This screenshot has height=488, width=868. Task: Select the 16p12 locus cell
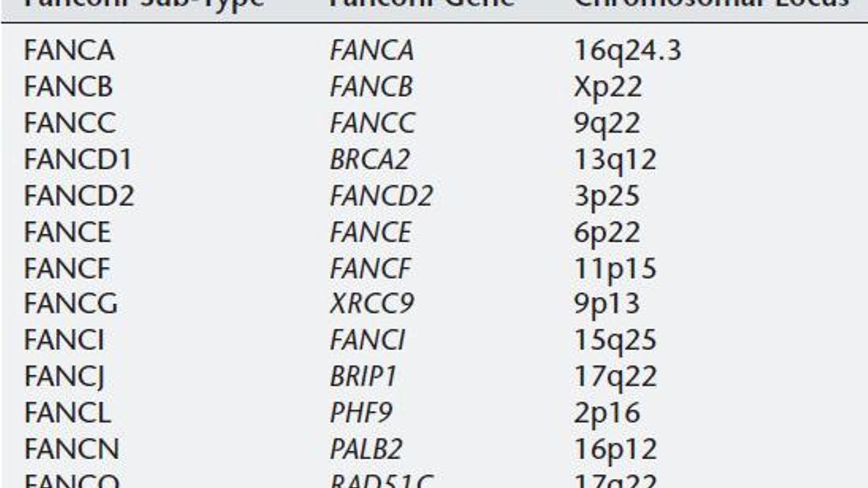point(615,449)
